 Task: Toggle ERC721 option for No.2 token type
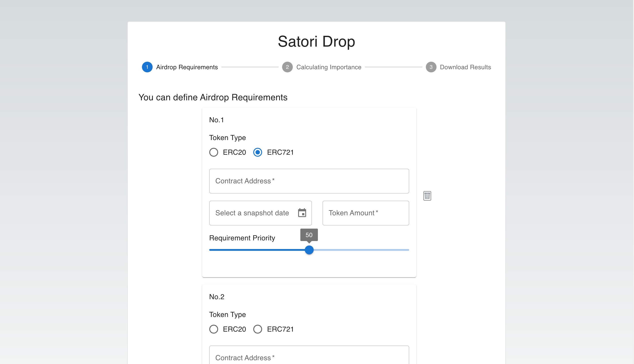(258, 329)
